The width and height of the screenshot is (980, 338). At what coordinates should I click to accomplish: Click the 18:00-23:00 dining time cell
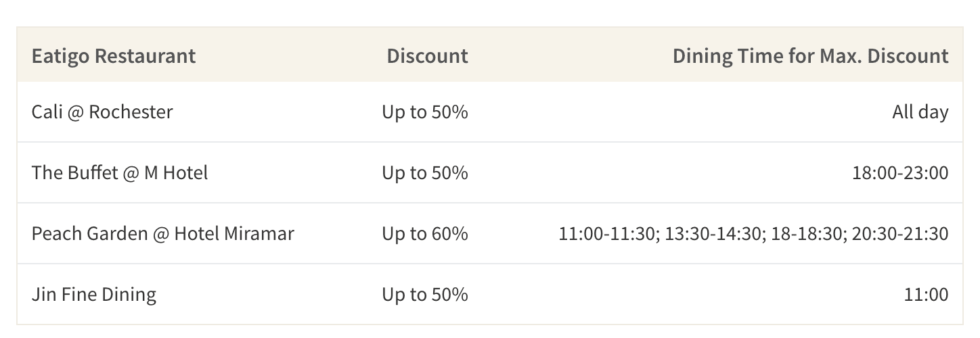(x=900, y=173)
